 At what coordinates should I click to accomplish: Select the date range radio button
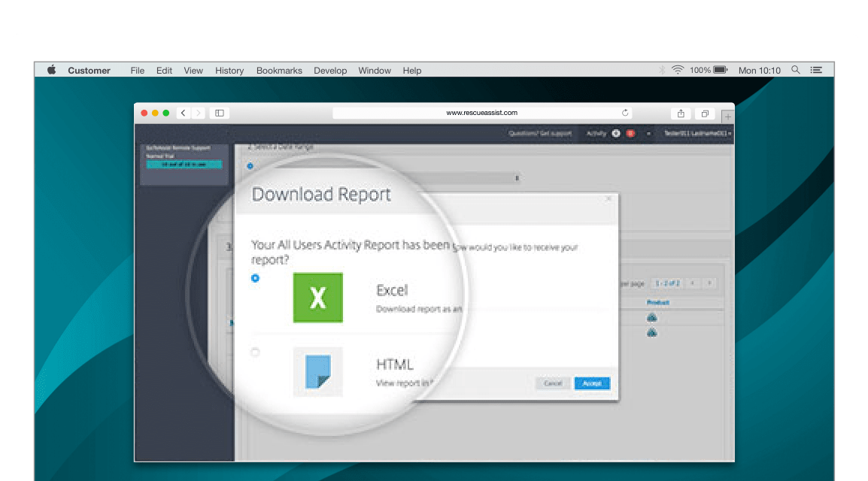pyautogui.click(x=250, y=166)
